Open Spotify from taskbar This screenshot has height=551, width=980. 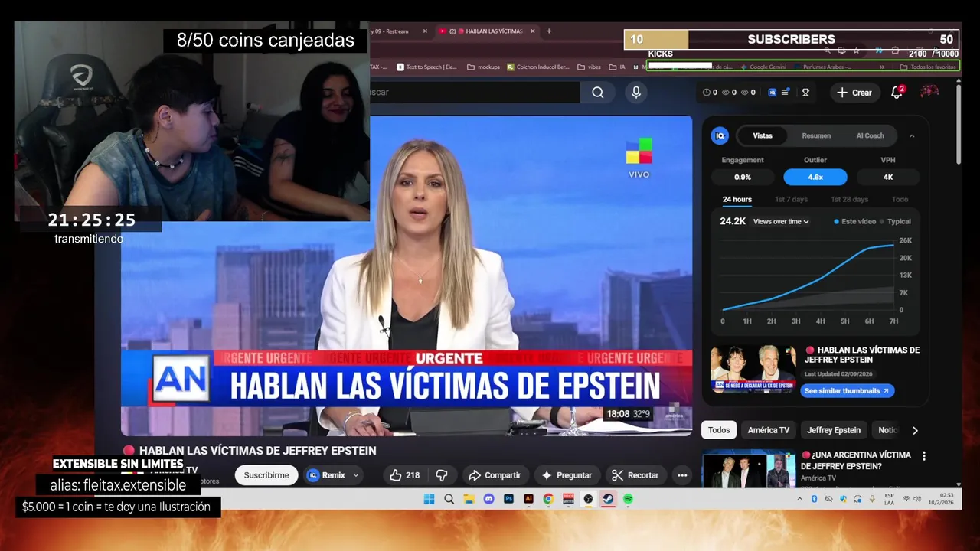tap(628, 499)
